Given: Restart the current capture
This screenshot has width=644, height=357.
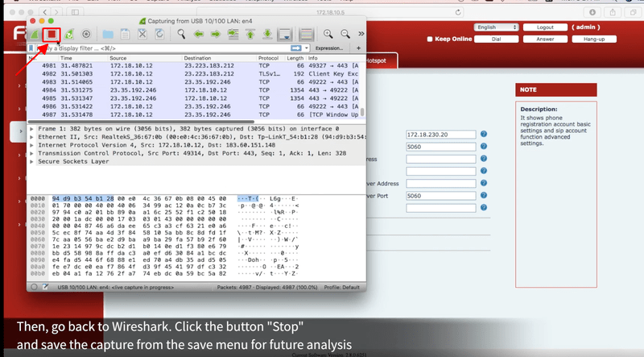Looking at the screenshot, I should point(69,35).
